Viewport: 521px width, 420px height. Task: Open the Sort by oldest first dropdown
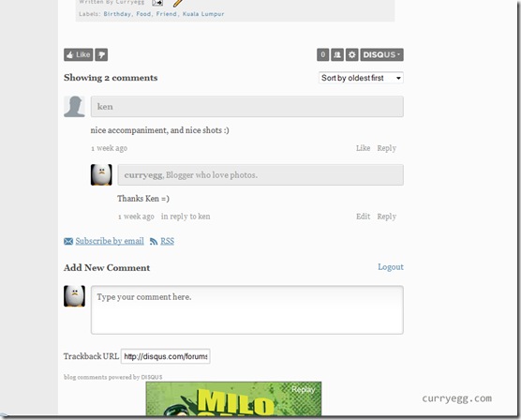click(361, 78)
